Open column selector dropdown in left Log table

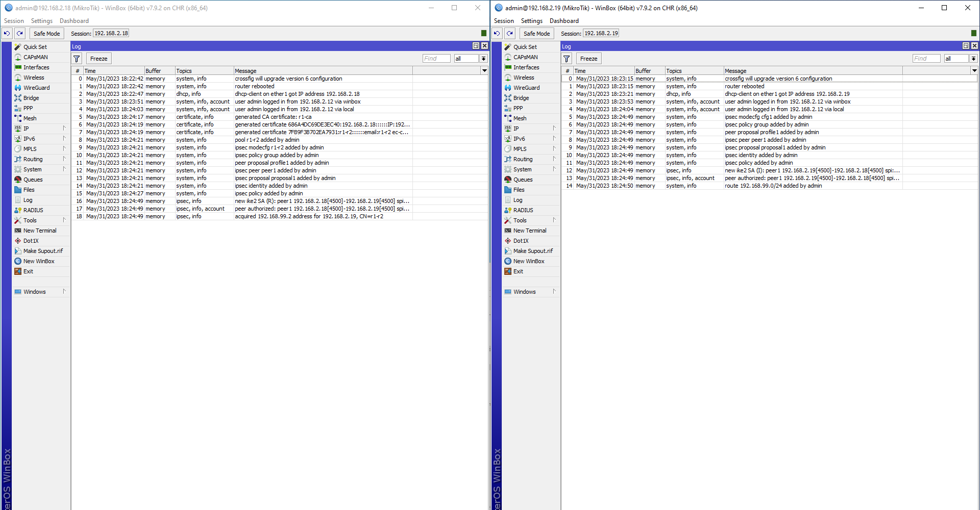(x=484, y=71)
